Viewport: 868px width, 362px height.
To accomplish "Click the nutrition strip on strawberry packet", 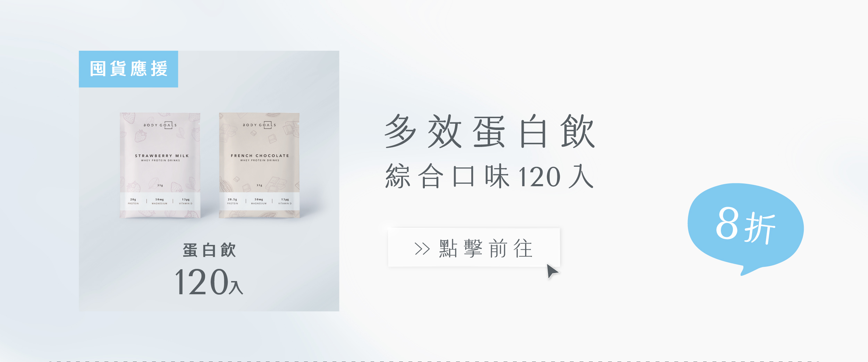I will click(160, 201).
